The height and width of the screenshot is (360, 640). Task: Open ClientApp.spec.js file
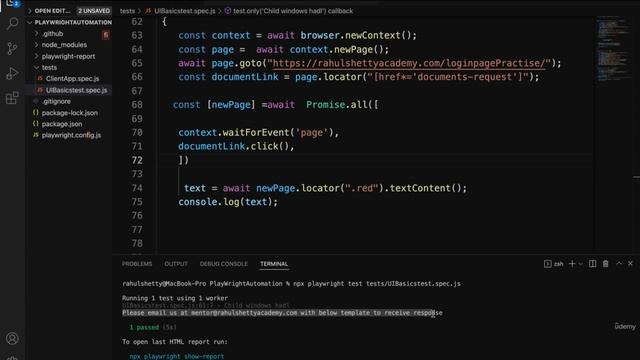(x=72, y=78)
